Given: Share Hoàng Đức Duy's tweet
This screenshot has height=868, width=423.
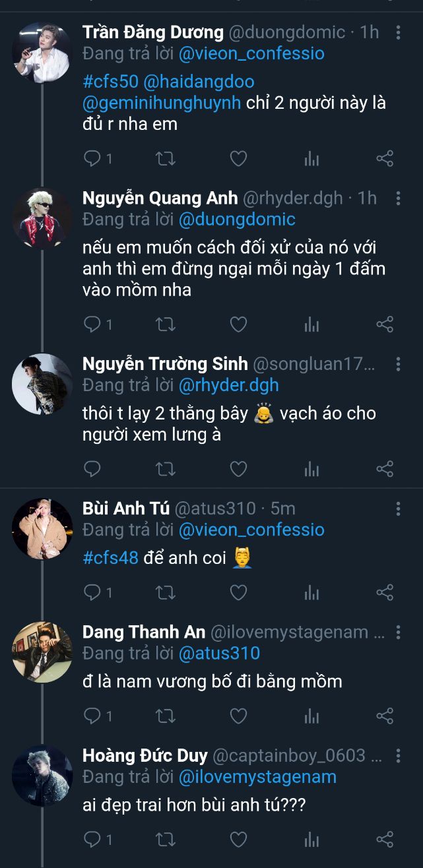Looking at the screenshot, I should coord(385,839).
